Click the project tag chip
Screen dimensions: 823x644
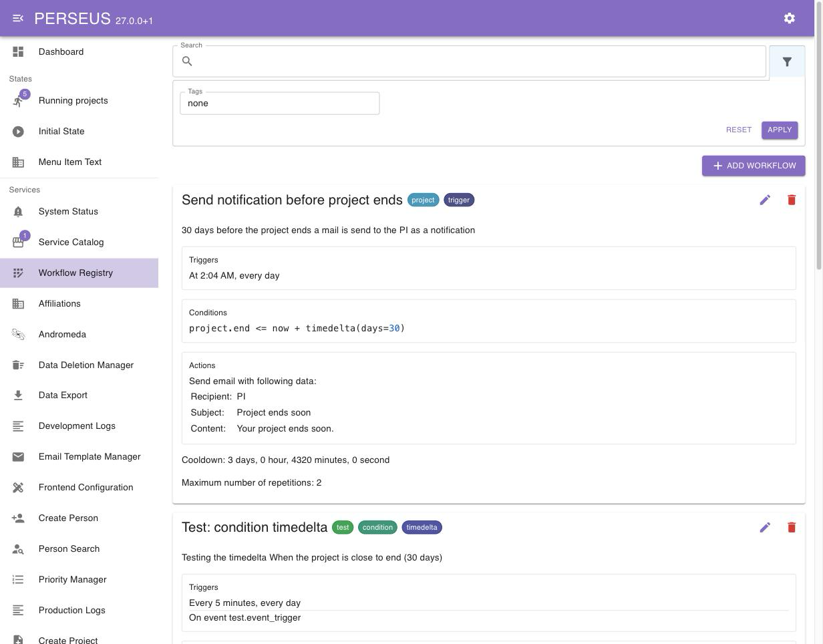click(x=423, y=200)
